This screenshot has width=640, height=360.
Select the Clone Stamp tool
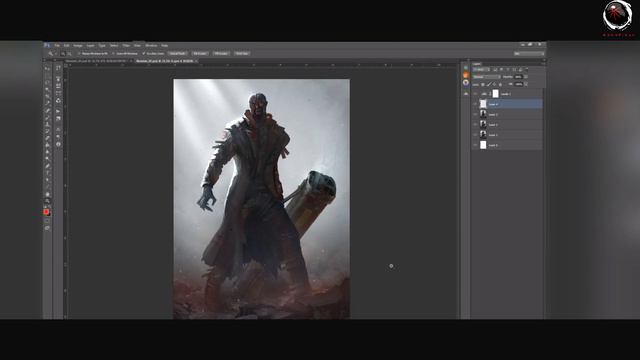point(47,124)
